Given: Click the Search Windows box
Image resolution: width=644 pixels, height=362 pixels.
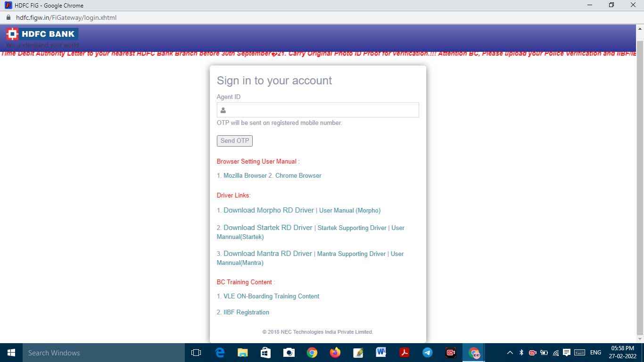Looking at the screenshot, I should tap(104, 353).
